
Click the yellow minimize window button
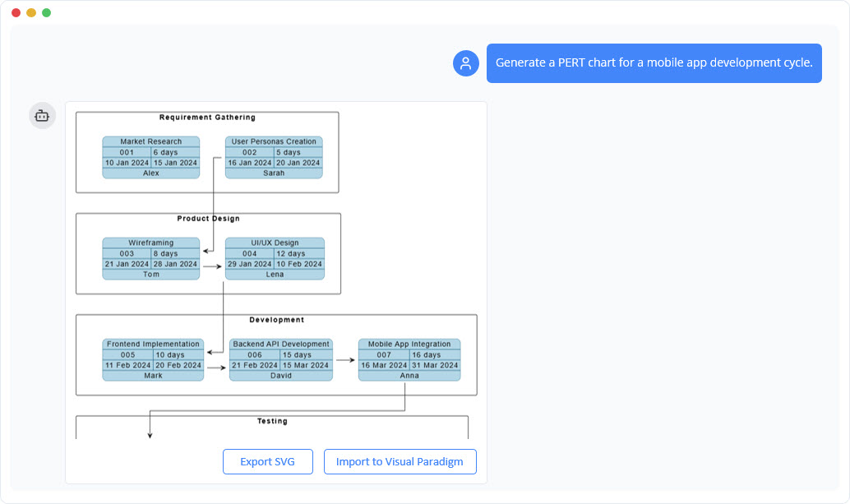point(30,13)
